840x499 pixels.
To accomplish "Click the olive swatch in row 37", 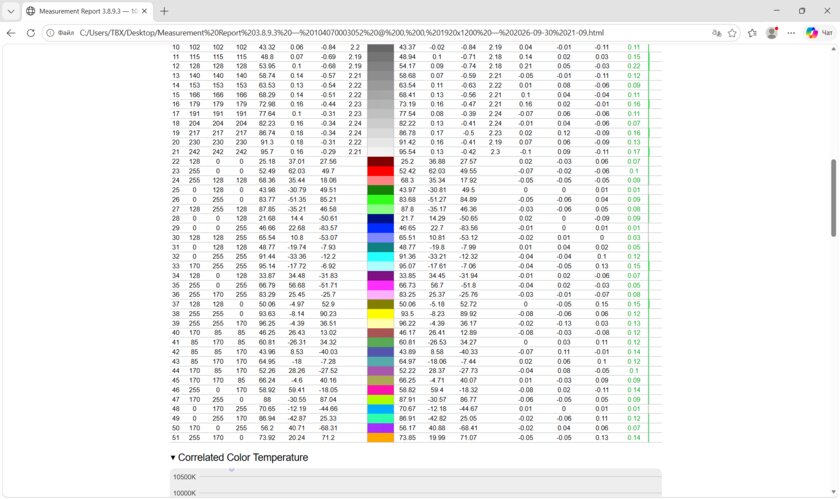I will pos(380,304).
